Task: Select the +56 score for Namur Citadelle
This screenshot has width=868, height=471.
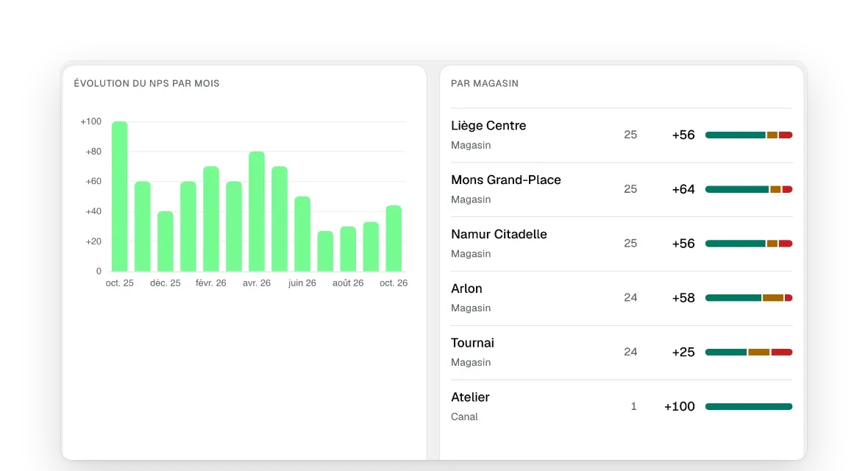Action: click(683, 244)
